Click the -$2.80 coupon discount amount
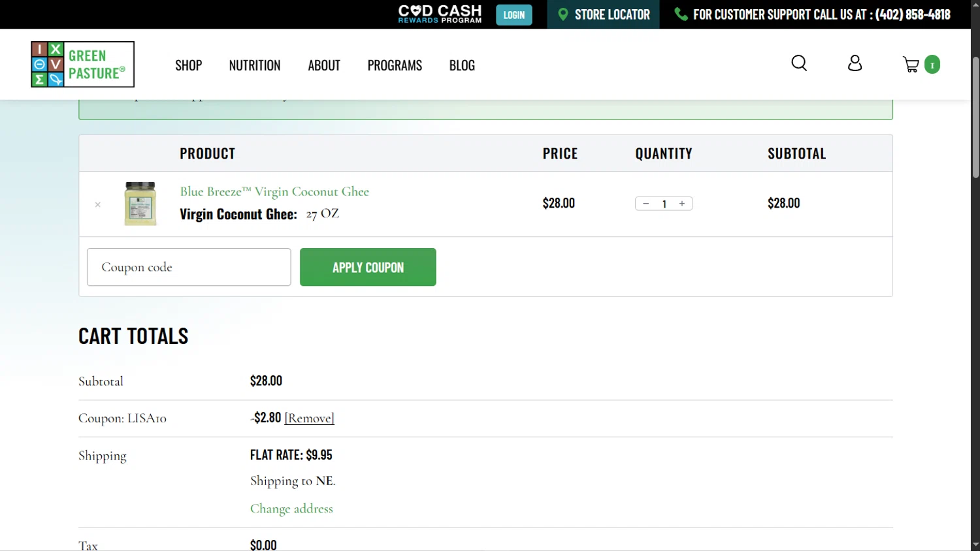This screenshot has height=551, width=980. pyautogui.click(x=266, y=418)
